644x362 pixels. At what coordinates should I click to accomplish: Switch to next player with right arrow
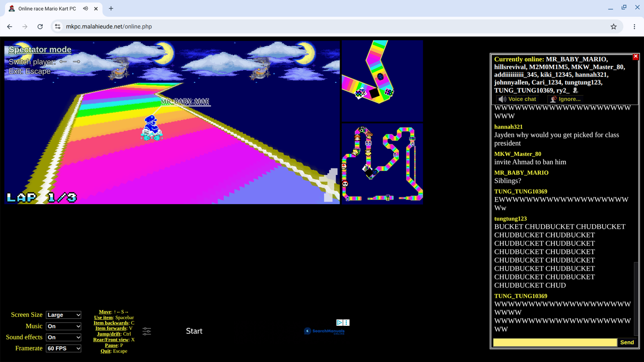pos(76,61)
